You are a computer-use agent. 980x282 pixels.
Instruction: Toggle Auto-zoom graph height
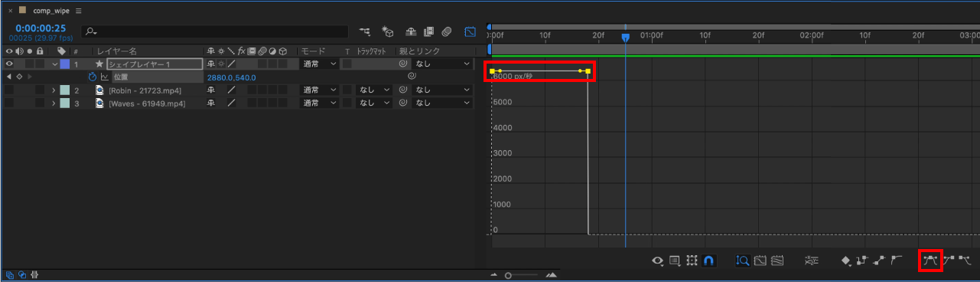click(742, 261)
